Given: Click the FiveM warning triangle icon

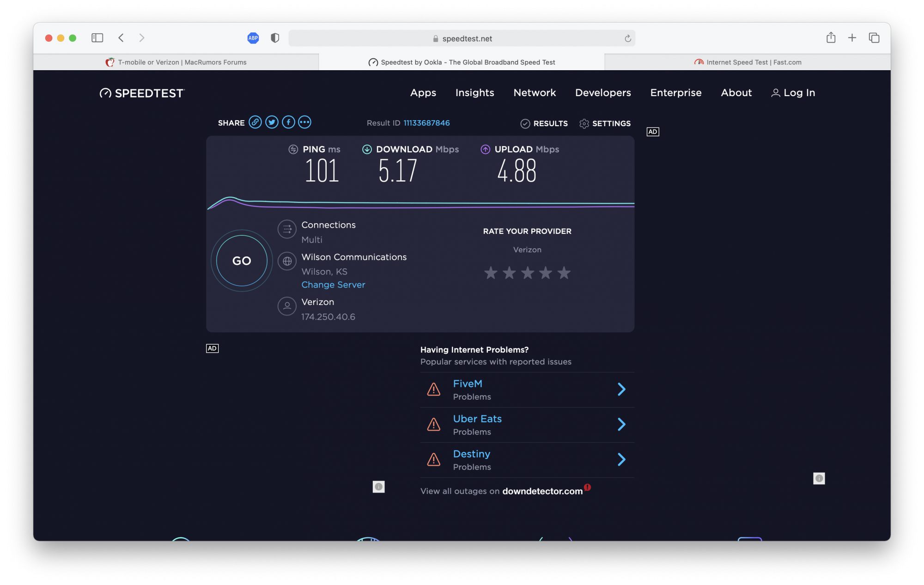Looking at the screenshot, I should pos(433,390).
